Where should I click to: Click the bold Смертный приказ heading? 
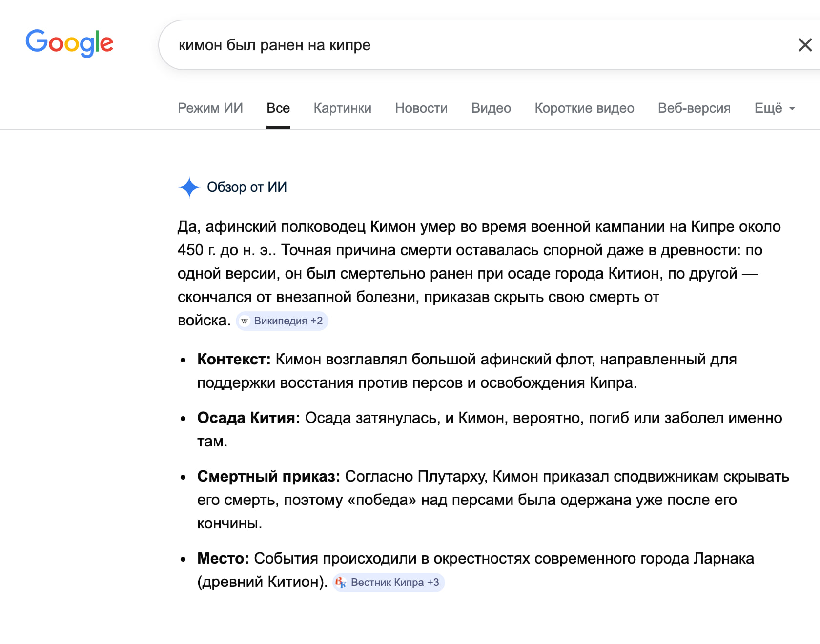click(268, 477)
